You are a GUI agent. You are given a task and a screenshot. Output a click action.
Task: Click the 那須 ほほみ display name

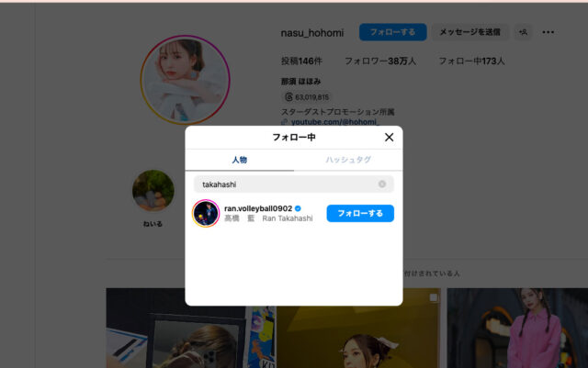pyautogui.click(x=300, y=82)
